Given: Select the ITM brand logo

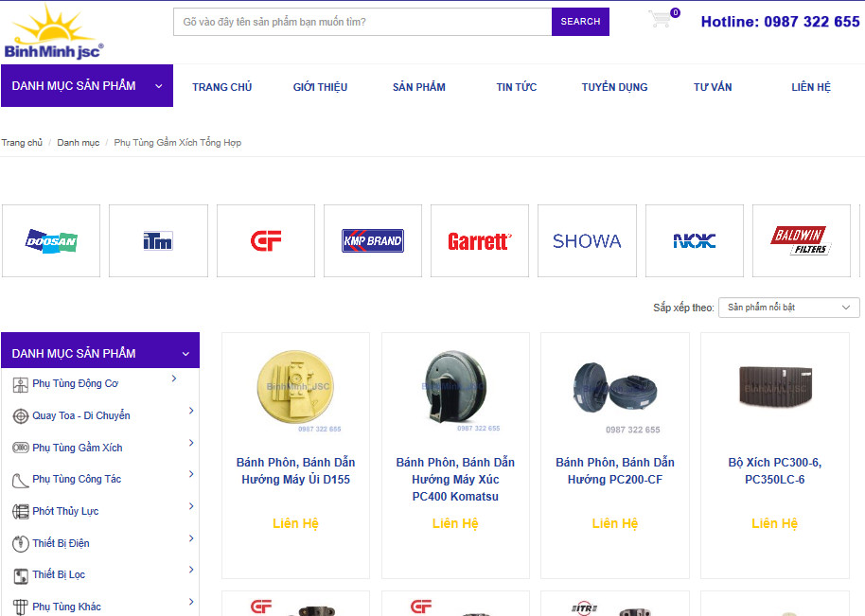Looking at the screenshot, I should point(158,241).
